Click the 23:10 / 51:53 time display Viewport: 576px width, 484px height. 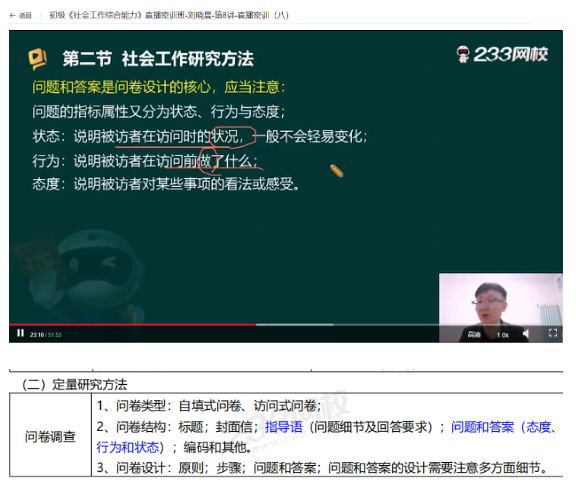click(x=46, y=335)
